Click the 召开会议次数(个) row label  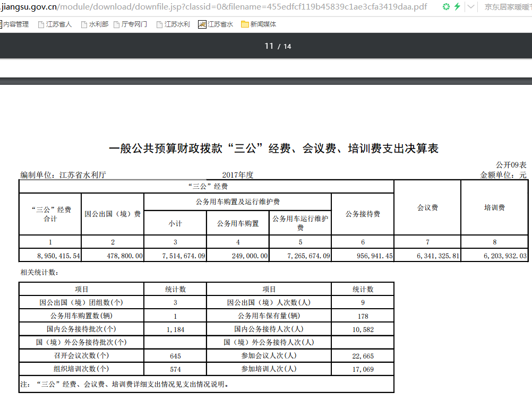coord(81,355)
